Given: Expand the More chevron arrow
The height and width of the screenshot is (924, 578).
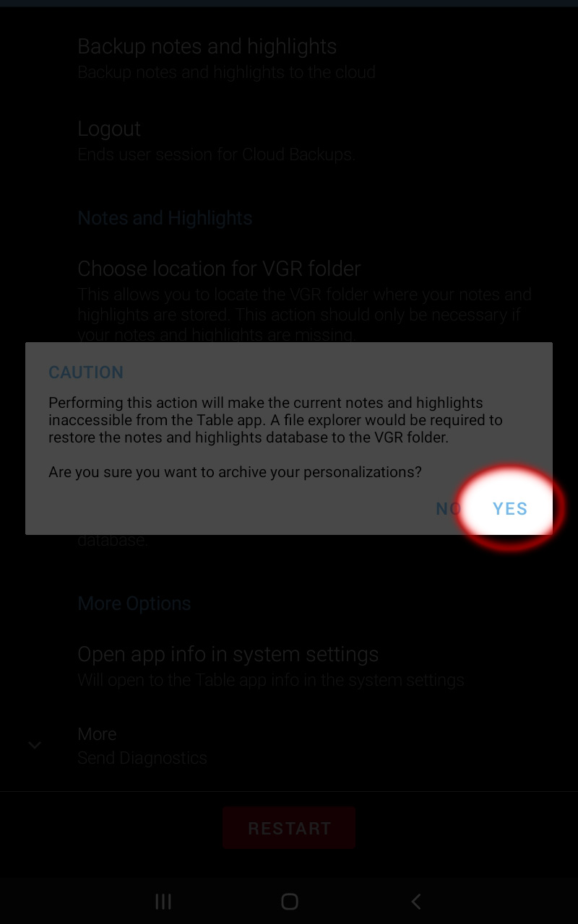Looking at the screenshot, I should pos(34,745).
